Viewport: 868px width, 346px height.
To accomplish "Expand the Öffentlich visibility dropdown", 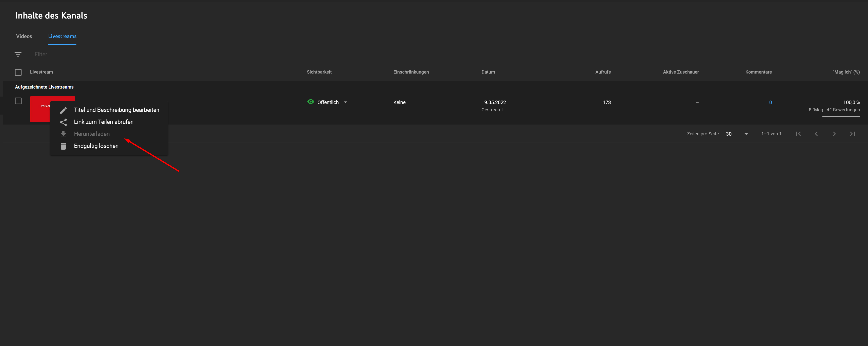I will (345, 102).
